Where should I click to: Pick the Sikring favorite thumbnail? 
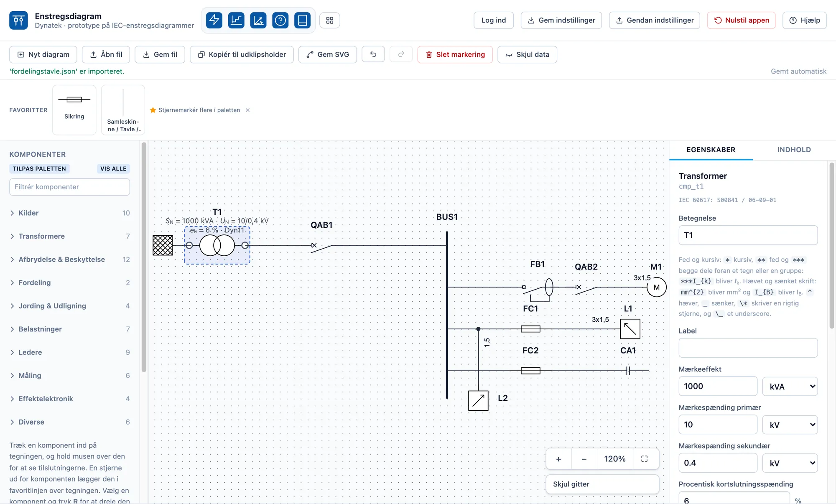point(74,110)
